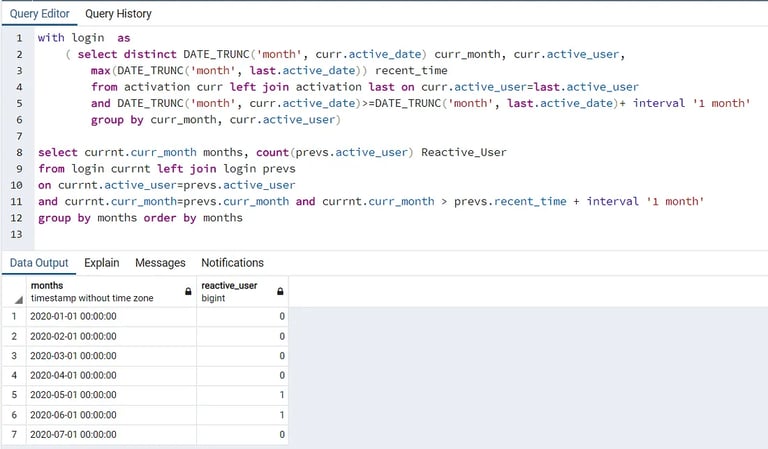Open the Query Editor tab

[40, 14]
